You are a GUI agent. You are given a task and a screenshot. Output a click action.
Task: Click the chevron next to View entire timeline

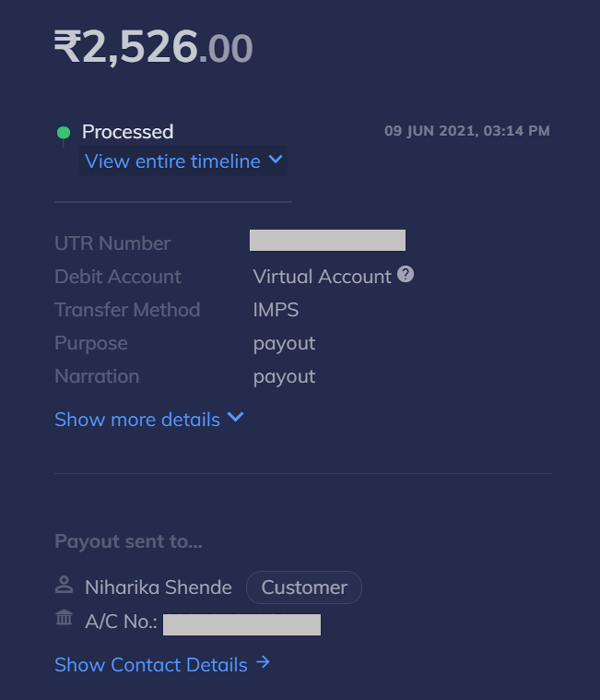tap(276, 160)
